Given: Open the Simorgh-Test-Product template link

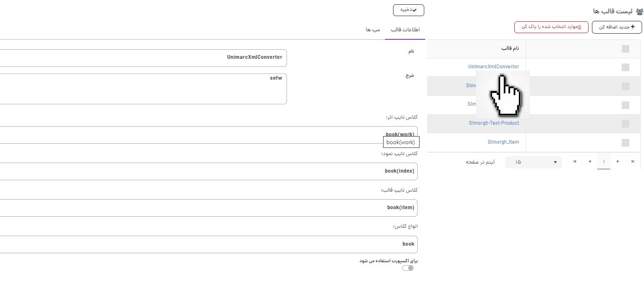Looking at the screenshot, I should pyautogui.click(x=493, y=123).
